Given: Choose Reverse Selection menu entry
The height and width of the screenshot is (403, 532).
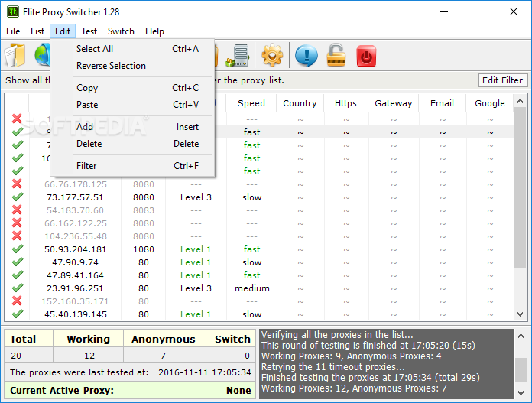Looking at the screenshot, I should [132, 66].
